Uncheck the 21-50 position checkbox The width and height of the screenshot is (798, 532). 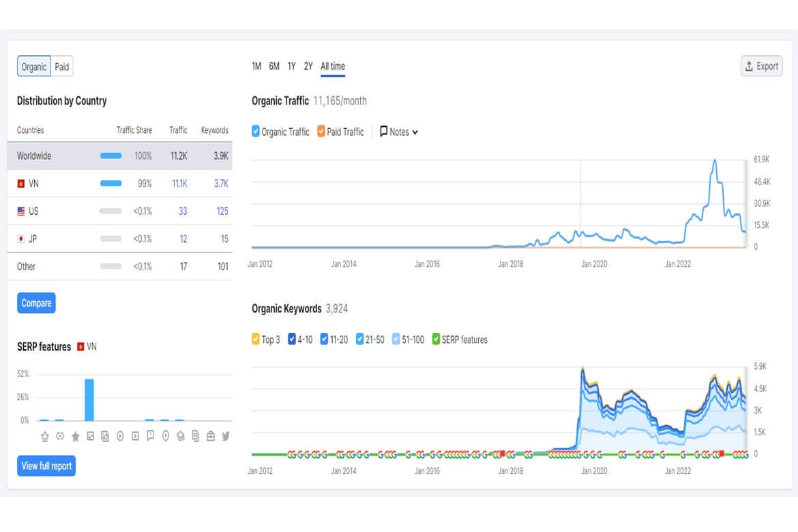(x=360, y=339)
